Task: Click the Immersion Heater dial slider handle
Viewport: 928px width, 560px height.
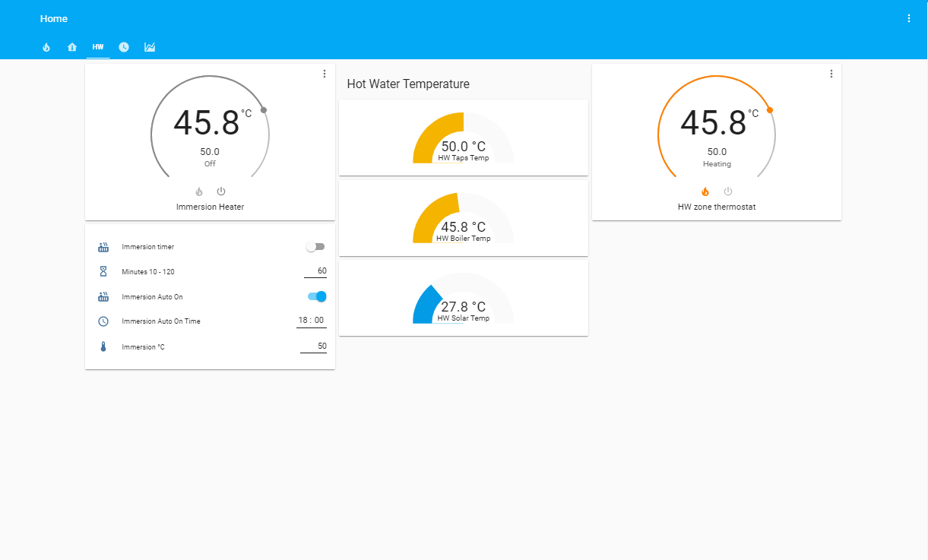Action: tap(264, 110)
